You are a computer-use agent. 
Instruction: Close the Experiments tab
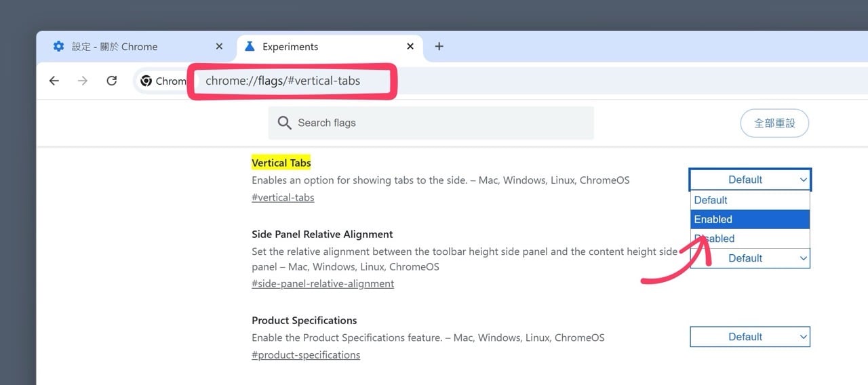click(x=410, y=46)
